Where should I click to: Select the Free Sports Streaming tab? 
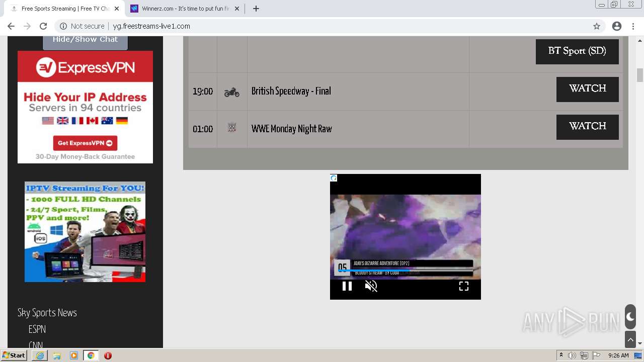coord(64,9)
